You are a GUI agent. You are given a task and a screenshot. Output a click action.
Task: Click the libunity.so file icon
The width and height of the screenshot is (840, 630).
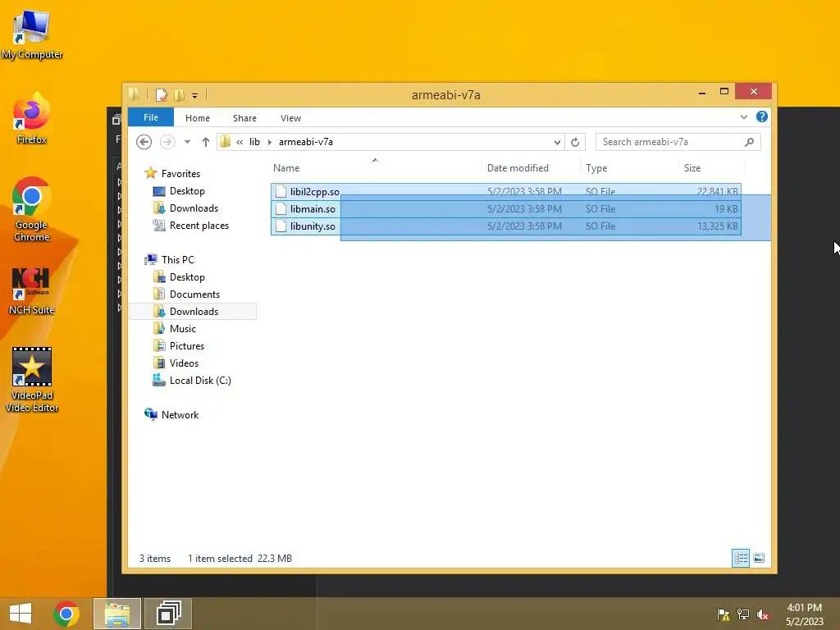pyautogui.click(x=281, y=226)
